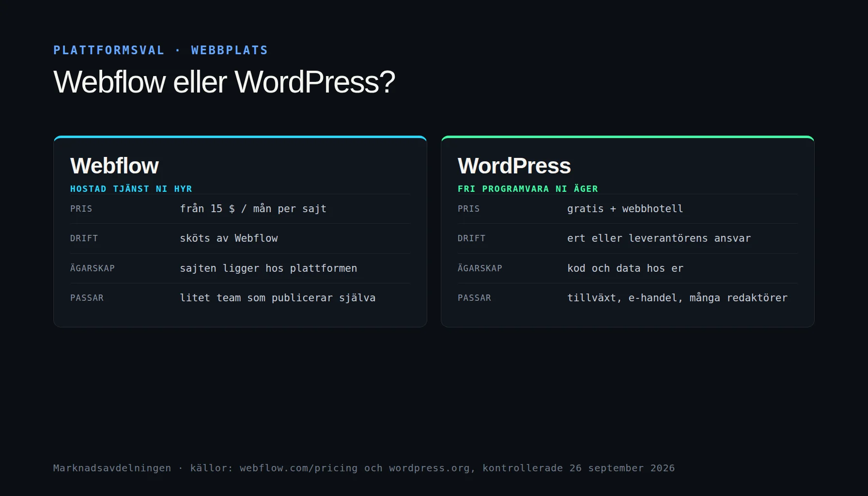Click value 'gratis + webbhotell'
This screenshot has height=496, width=868.
pos(625,209)
